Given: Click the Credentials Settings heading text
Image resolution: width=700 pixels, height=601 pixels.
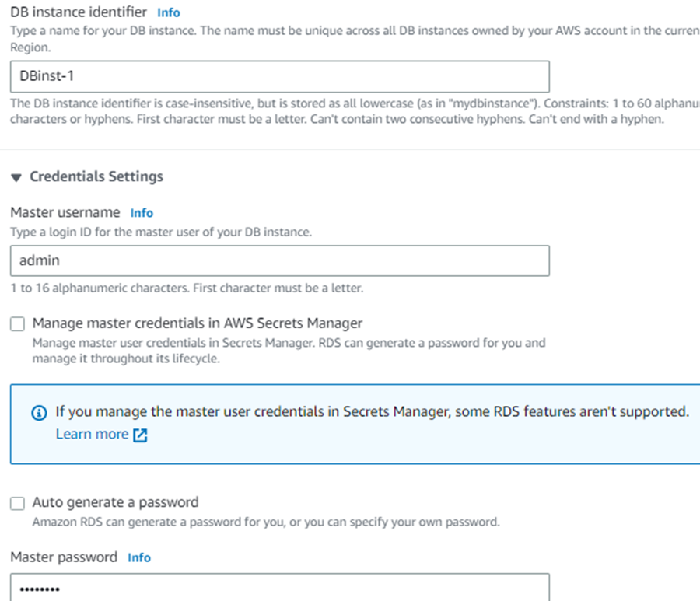Looking at the screenshot, I should [x=96, y=176].
